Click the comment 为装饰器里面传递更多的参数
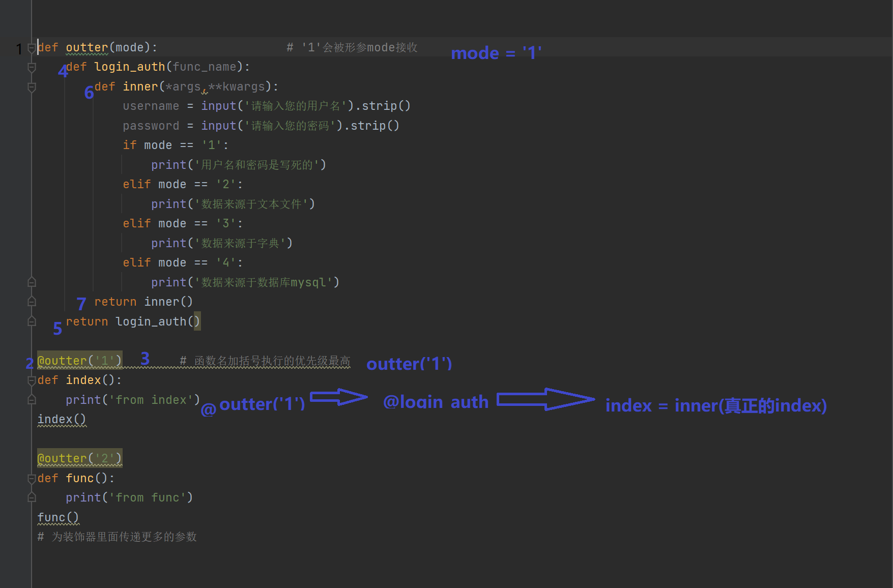This screenshot has width=893, height=588. tap(117, 537)
